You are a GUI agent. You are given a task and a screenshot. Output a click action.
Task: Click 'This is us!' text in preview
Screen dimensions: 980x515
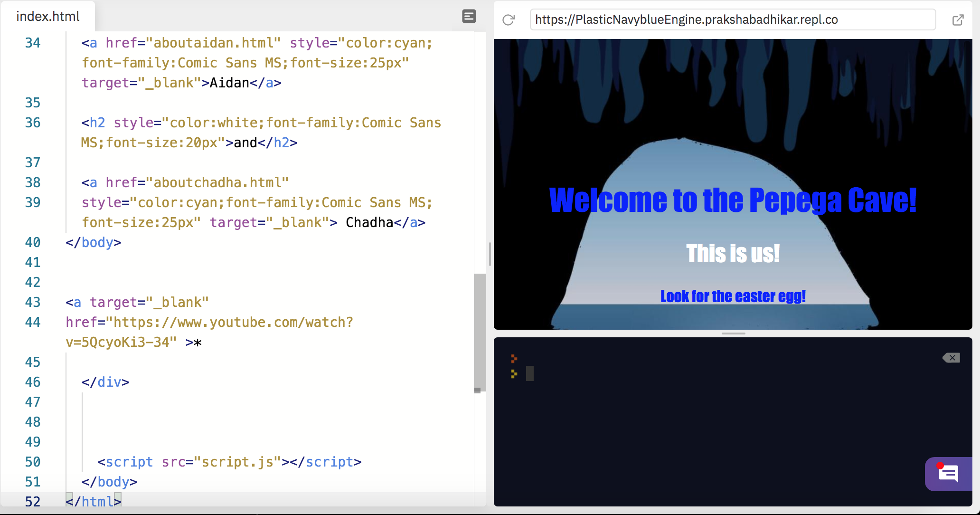tap(733, 254)
